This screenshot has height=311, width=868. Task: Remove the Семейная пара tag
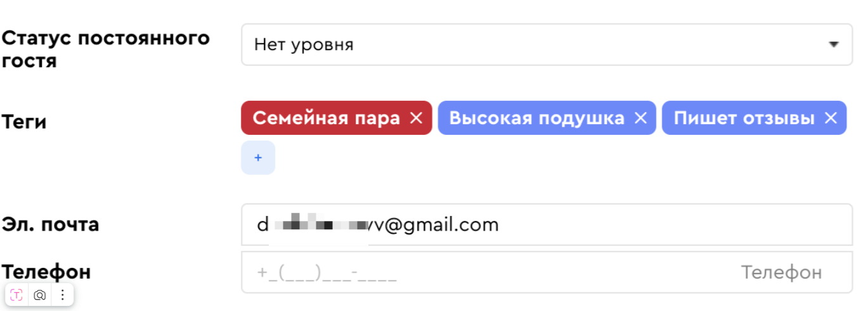(416, 118)
